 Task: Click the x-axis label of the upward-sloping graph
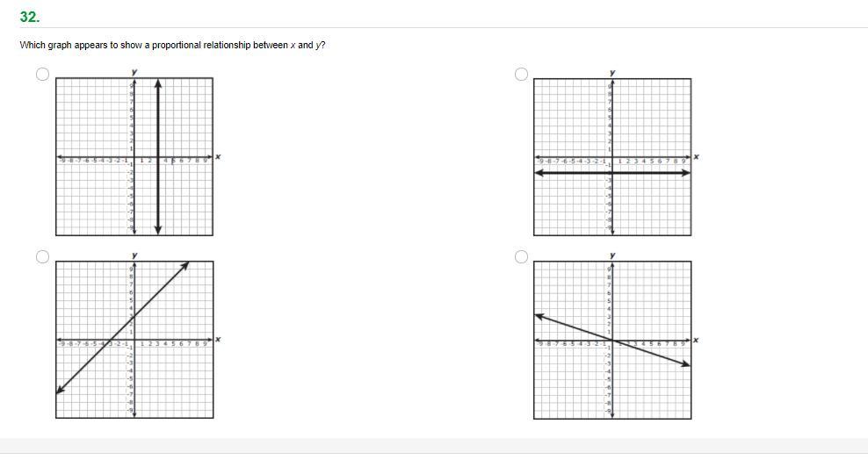tap(218, 340)
